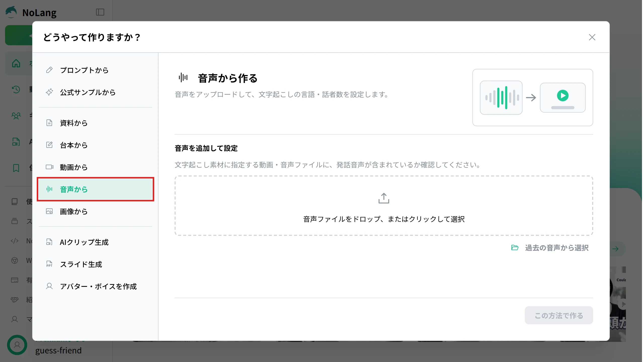The width and height of the screenshot is (644, 362).
Task: Click the guess-friend user avatar
Action: 17,345
